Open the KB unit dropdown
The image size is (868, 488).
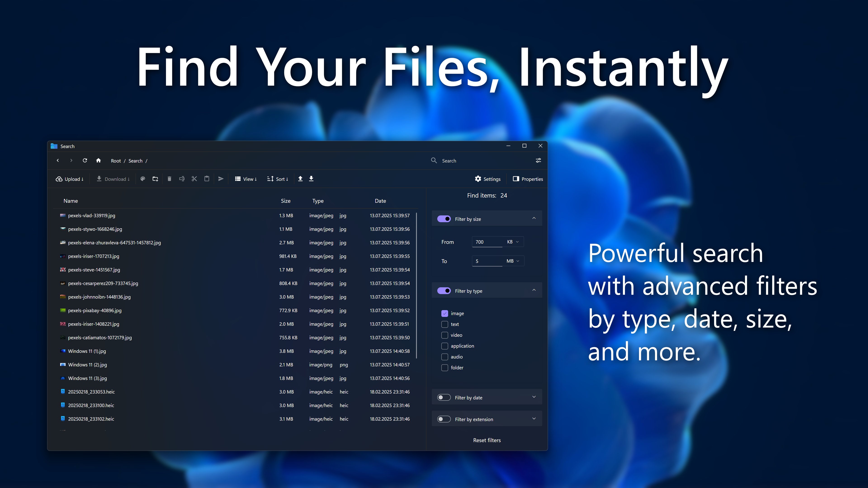point(513,242)
